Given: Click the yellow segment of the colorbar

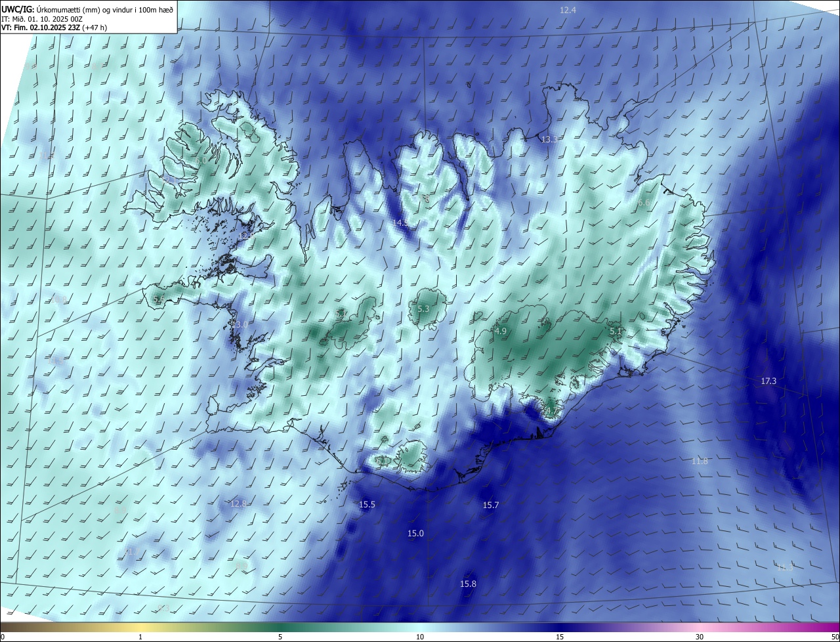Looking at the screenshot, I should (x=141, y=627).
